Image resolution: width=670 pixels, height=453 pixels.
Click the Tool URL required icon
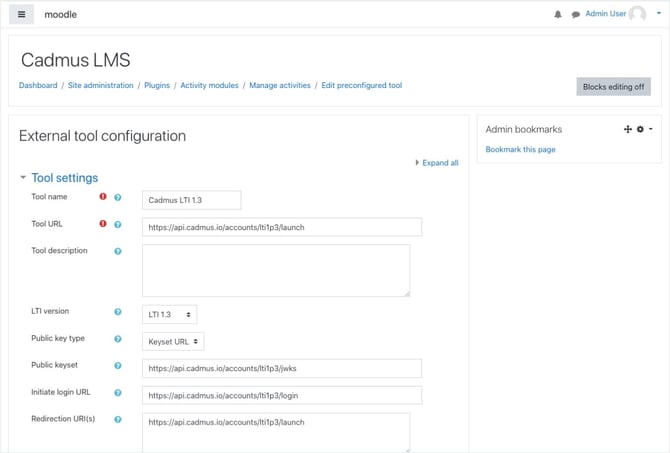pos(103,224)
